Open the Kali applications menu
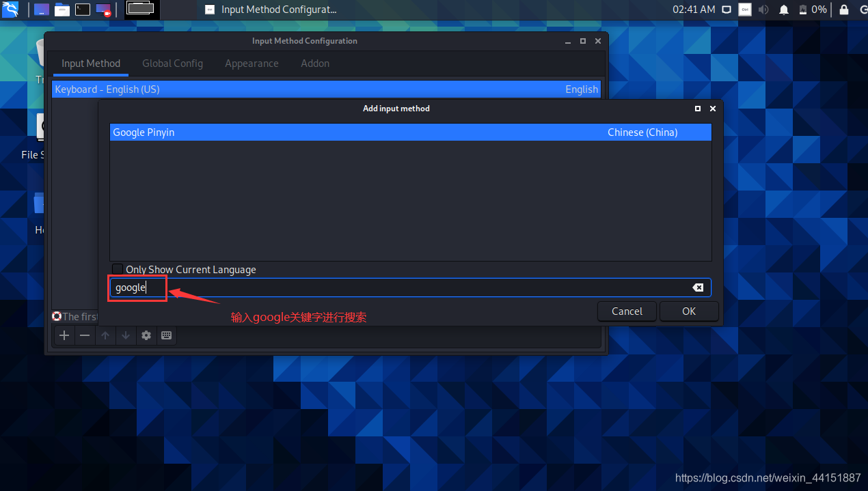Viewport: 868px width, 491px height. (10, 10)
